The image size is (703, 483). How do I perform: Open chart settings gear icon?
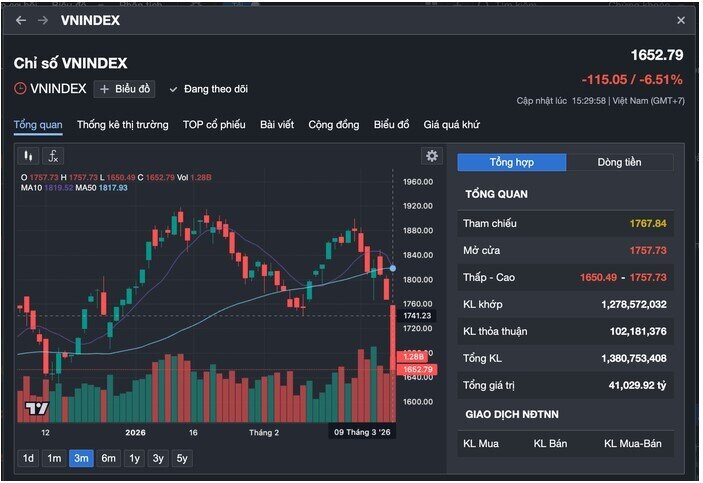pos(432,156)
